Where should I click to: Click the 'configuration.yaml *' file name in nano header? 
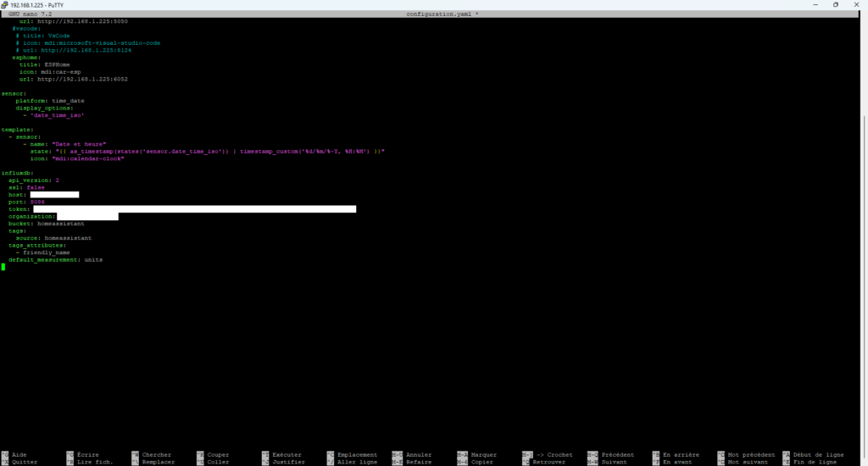[442, 14]
